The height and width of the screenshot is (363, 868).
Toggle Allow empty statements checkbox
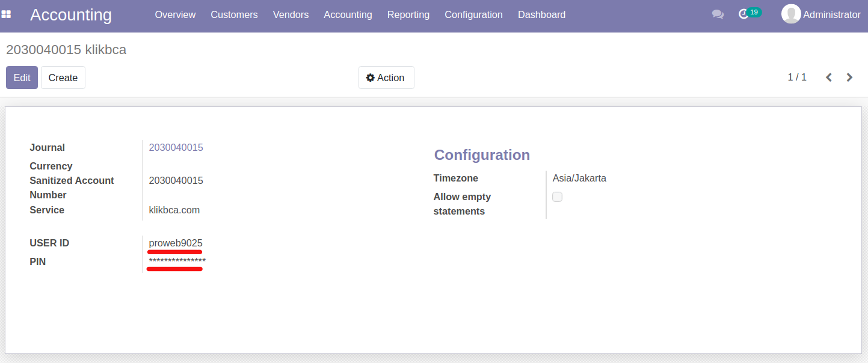pyautogui.click(x=557, y=197)
